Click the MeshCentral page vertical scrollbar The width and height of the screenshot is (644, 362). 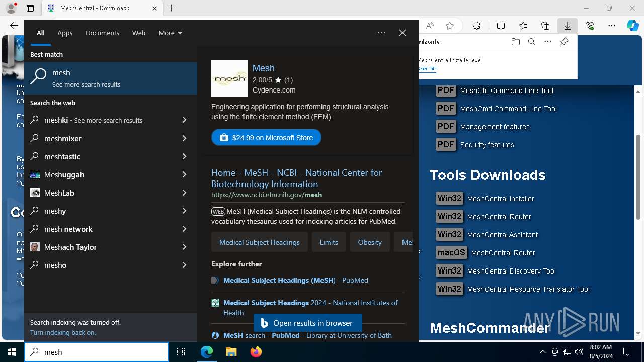point(638,177)
